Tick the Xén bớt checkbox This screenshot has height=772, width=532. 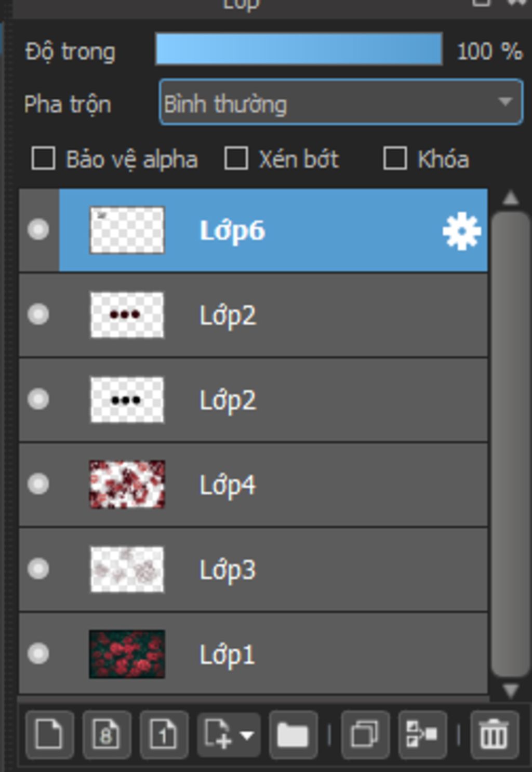236,159
